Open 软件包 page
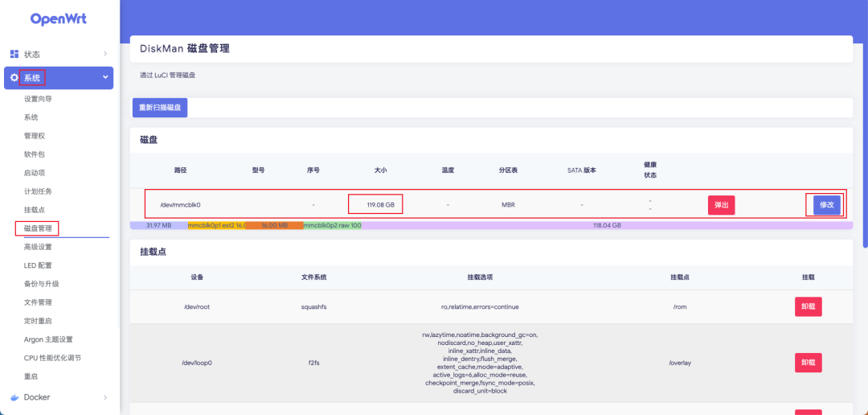The width and height of the screenshot is (868, 415). [x=35, y=154]
